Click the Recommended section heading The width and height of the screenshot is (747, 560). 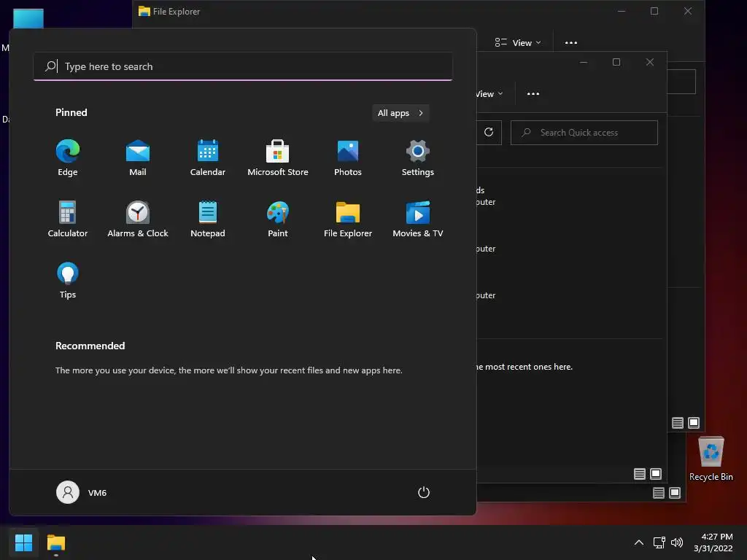(x=90, y=346)
